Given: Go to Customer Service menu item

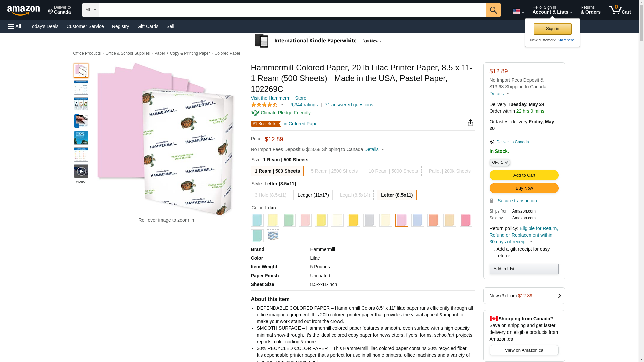Looking at the screenshot, I should (x=85, y=26).
